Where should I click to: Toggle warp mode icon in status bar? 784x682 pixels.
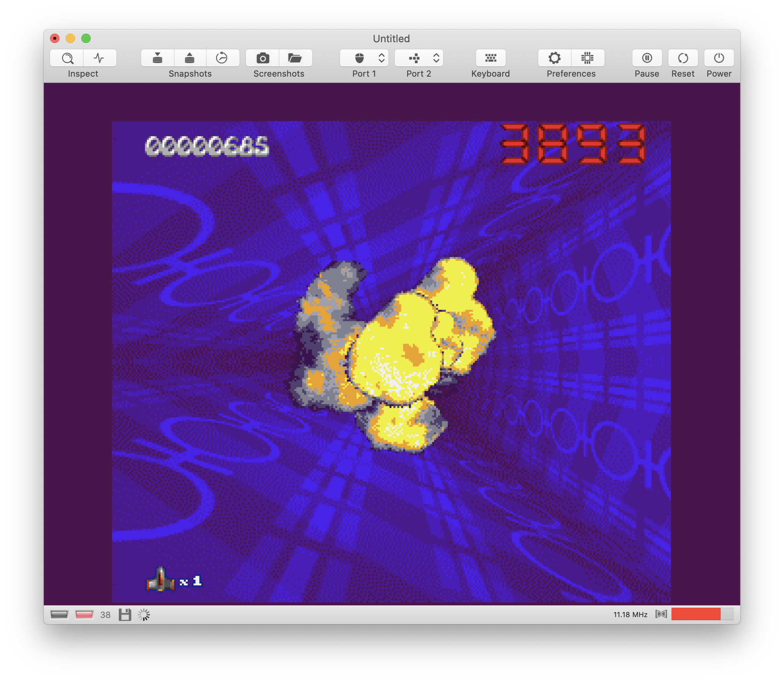661,614
